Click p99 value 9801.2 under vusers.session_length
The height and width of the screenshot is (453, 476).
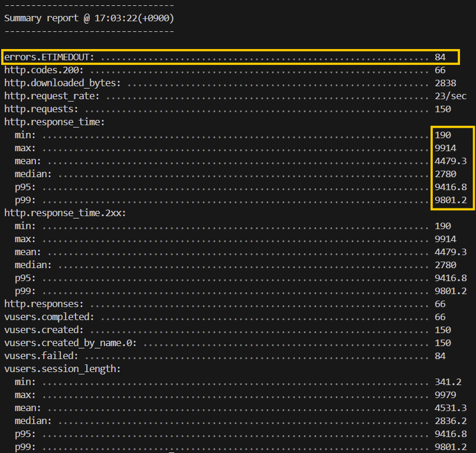[451, 447]
